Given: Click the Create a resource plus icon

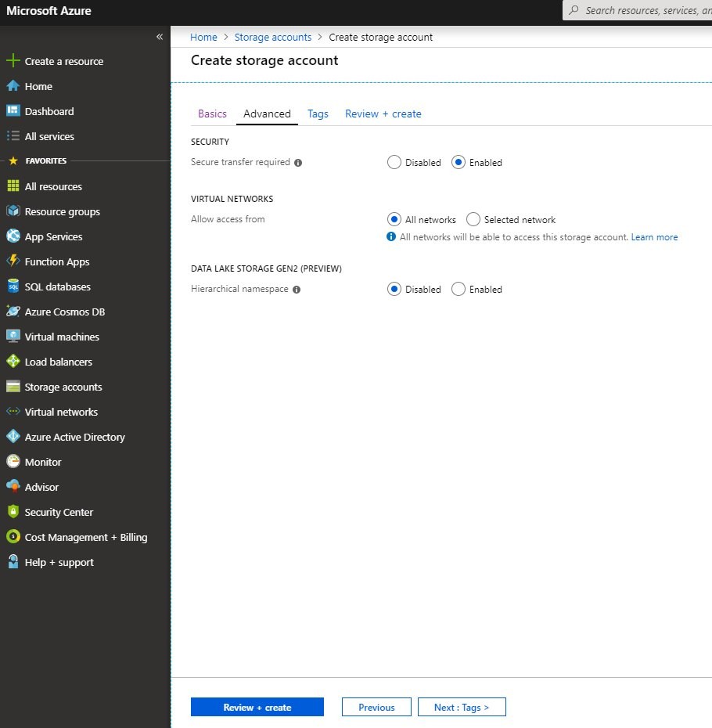Looking at the screenshot, I should pyautogui.click(x=13, y=61).
